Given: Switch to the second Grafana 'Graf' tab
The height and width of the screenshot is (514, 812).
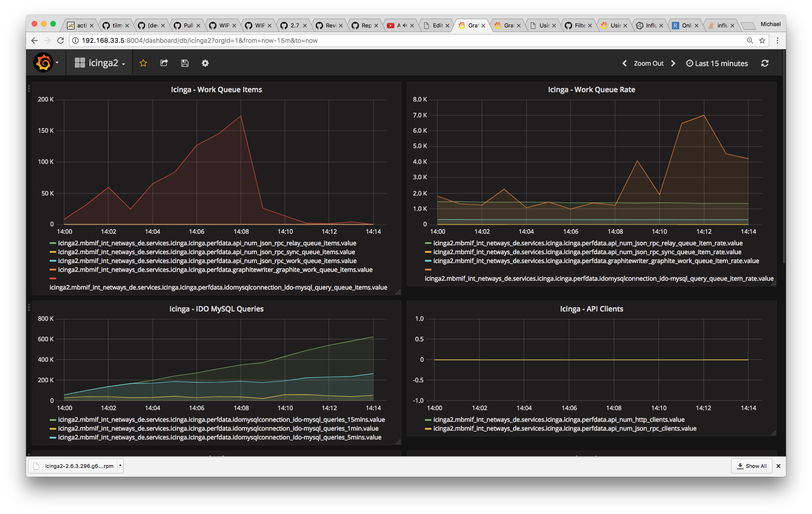Looking at the screenshot, I should (507, 26).
